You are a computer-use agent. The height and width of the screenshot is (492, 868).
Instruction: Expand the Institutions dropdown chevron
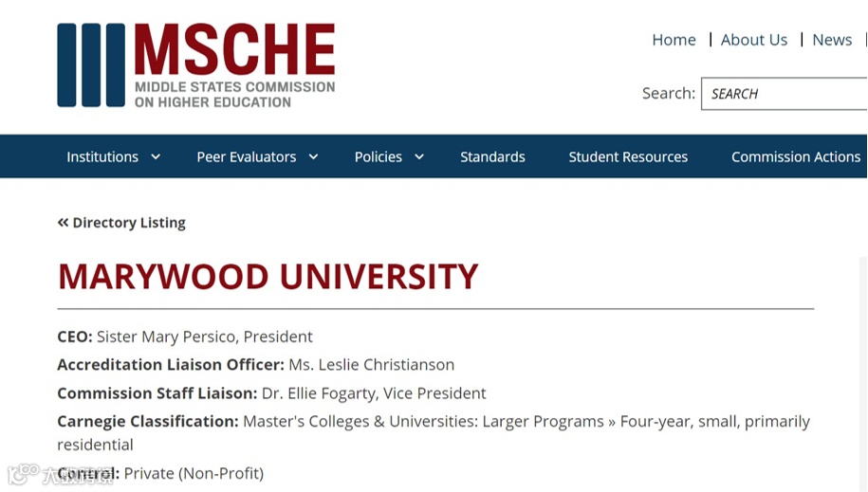(156, 157)
